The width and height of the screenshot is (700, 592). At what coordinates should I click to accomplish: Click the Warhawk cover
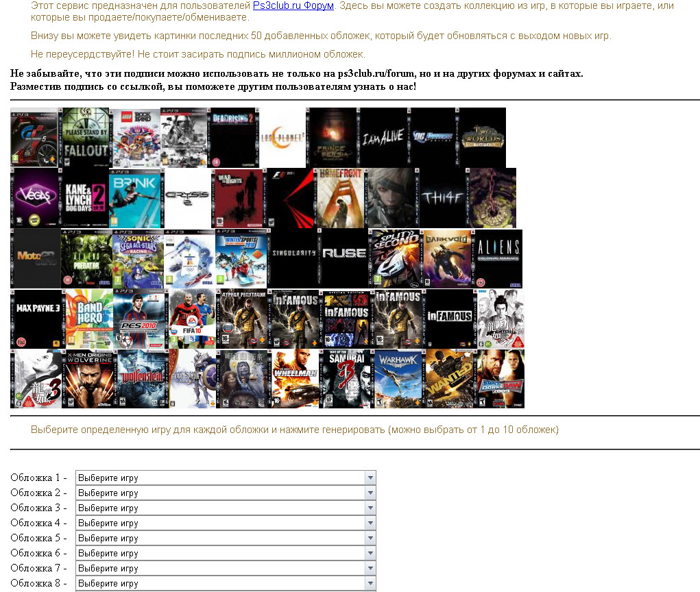coord(397,379)
